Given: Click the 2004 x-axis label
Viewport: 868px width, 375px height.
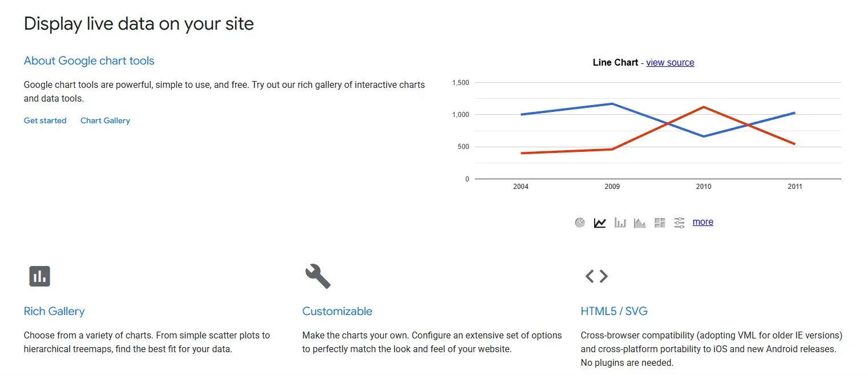Looking at the screenshot, I should (x=520, y=187).
